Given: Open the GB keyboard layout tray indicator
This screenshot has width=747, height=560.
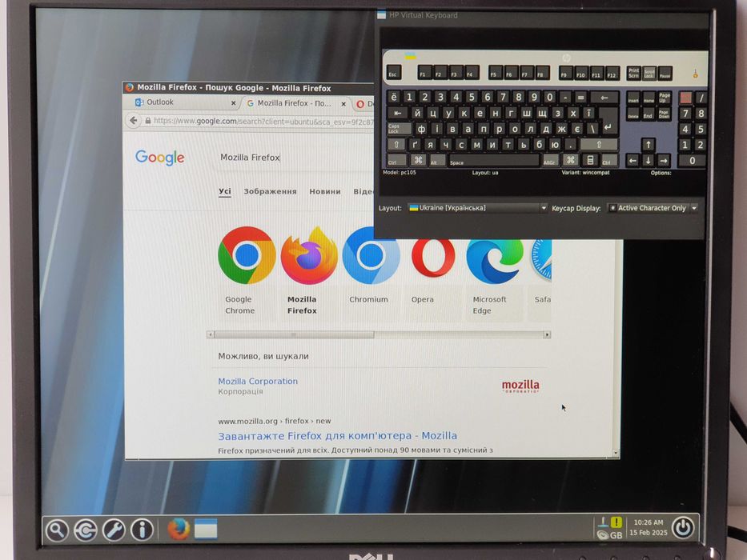Looking at the screenshot, I should (x=616, y=535).
